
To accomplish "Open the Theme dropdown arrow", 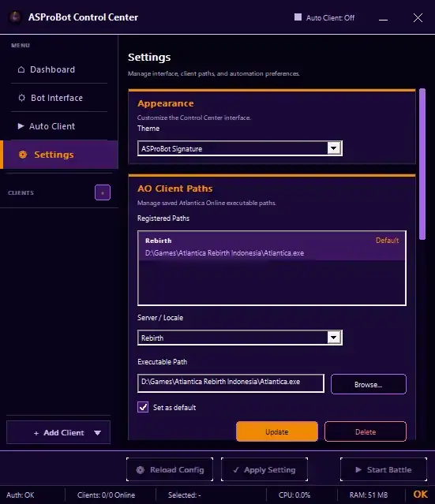I will 334,148.
